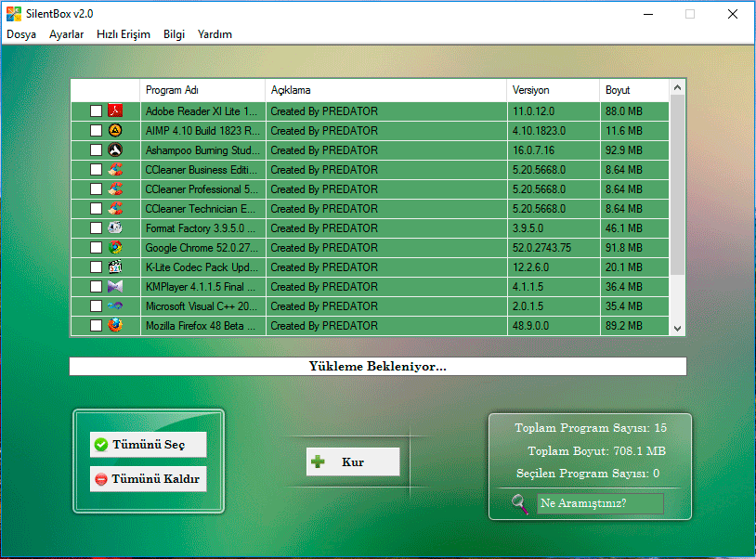Click the Ashampoo Burning Studio icon

(115, 150)
